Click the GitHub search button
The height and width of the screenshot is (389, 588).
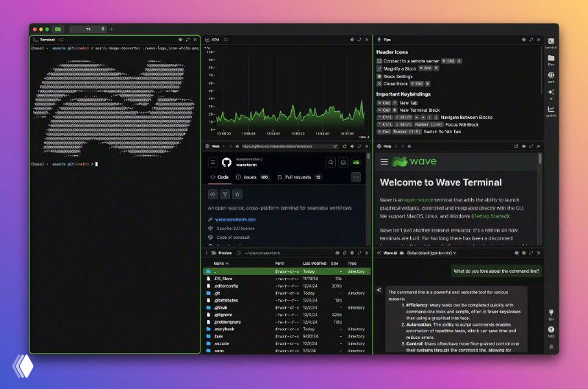(x=331, y=163)
